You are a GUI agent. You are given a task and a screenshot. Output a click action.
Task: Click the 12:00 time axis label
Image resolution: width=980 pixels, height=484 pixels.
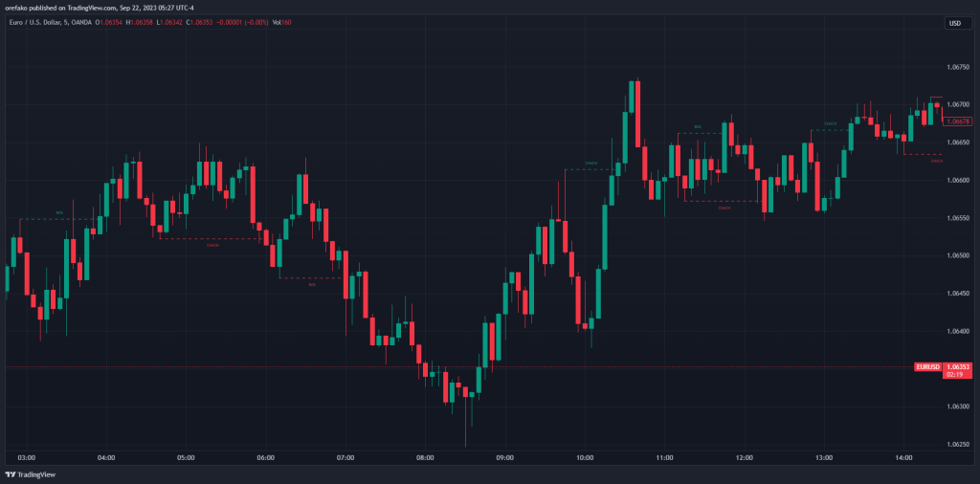point(744,458)
